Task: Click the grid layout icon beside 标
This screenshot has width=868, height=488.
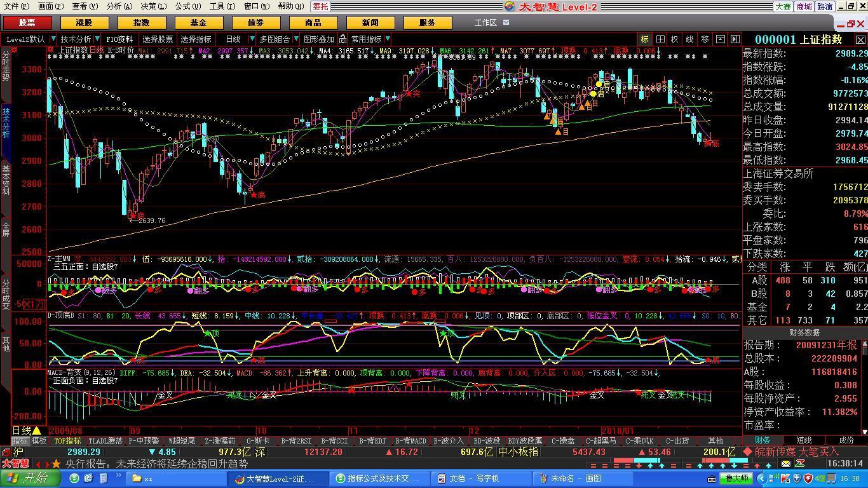Action: (x=660, y=39)
